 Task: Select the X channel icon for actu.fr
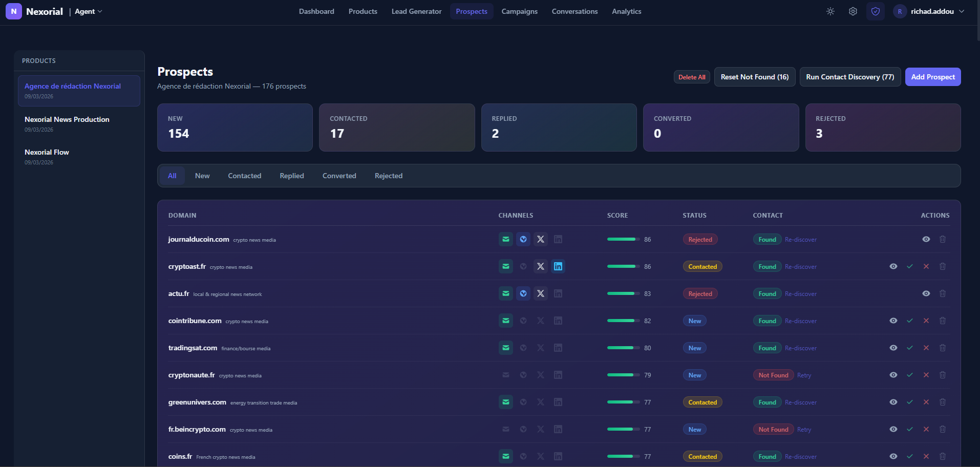[x=540, y=293]
